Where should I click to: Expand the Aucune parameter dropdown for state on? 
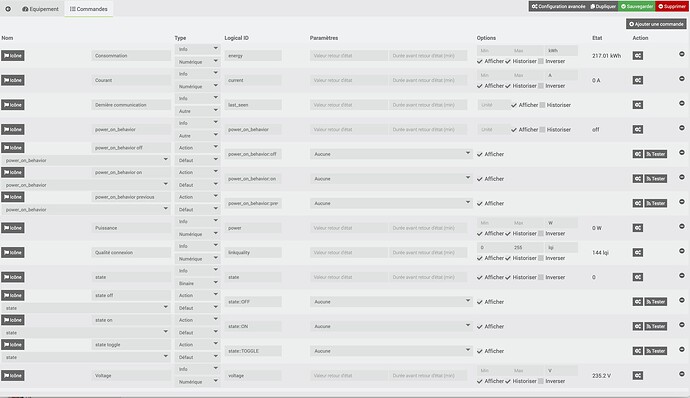391,326
